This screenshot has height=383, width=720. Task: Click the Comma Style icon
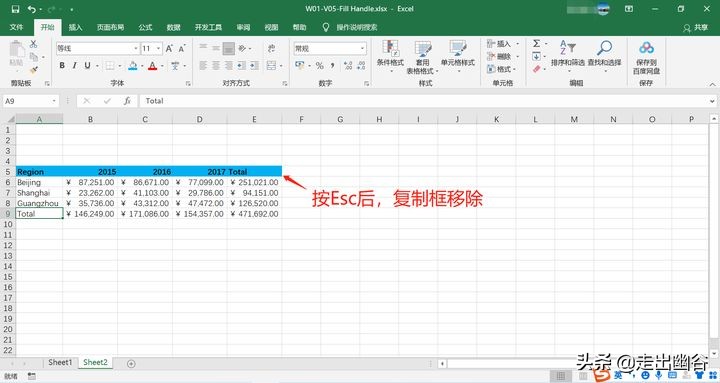click(332, 66)
